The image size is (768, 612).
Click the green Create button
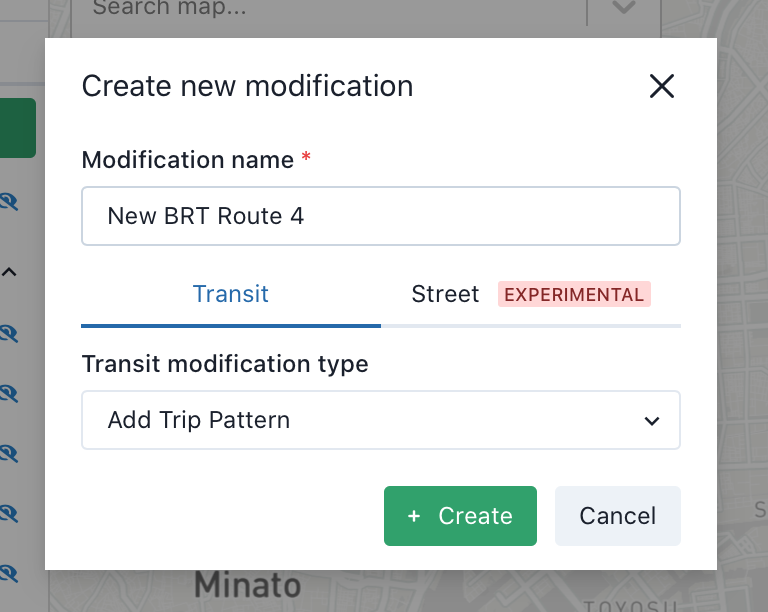[x=460, y=516]
